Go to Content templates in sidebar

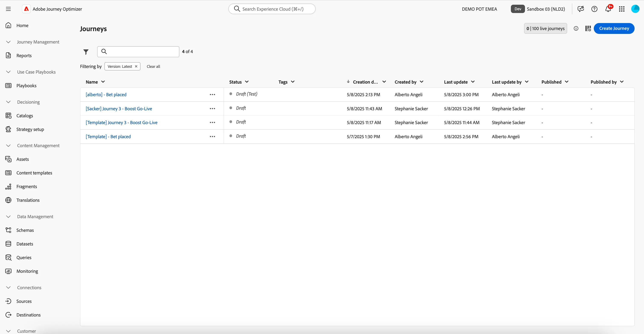click(34, 173)
